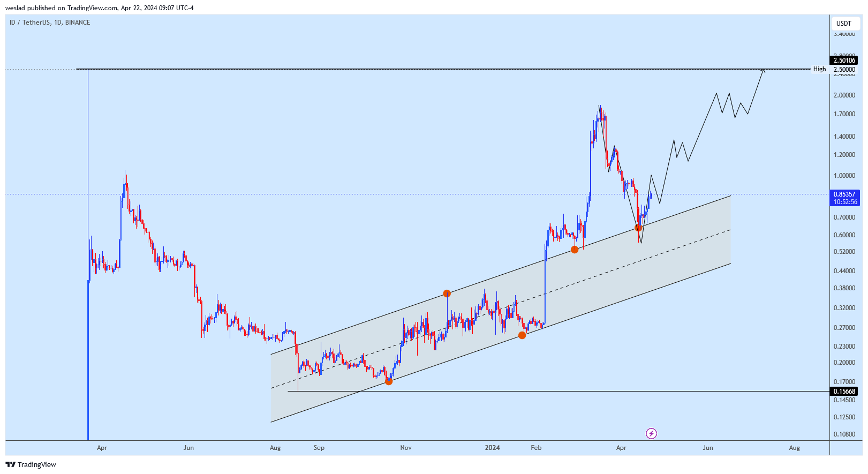868x474 pixels.
Task: Click the chart title 'ID / TetherUS, 1D, BINANCE'
Action: 50,22
